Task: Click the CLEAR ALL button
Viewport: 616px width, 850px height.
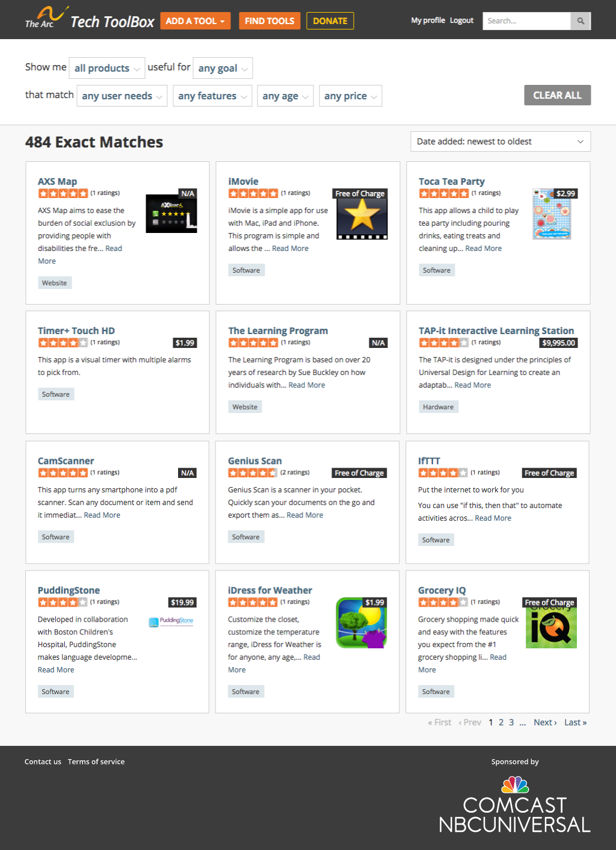Action: [x=558, y=95]
